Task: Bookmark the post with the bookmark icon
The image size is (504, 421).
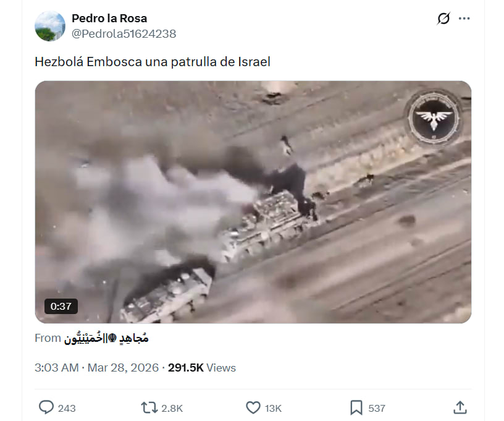Action: click(356, 408)
